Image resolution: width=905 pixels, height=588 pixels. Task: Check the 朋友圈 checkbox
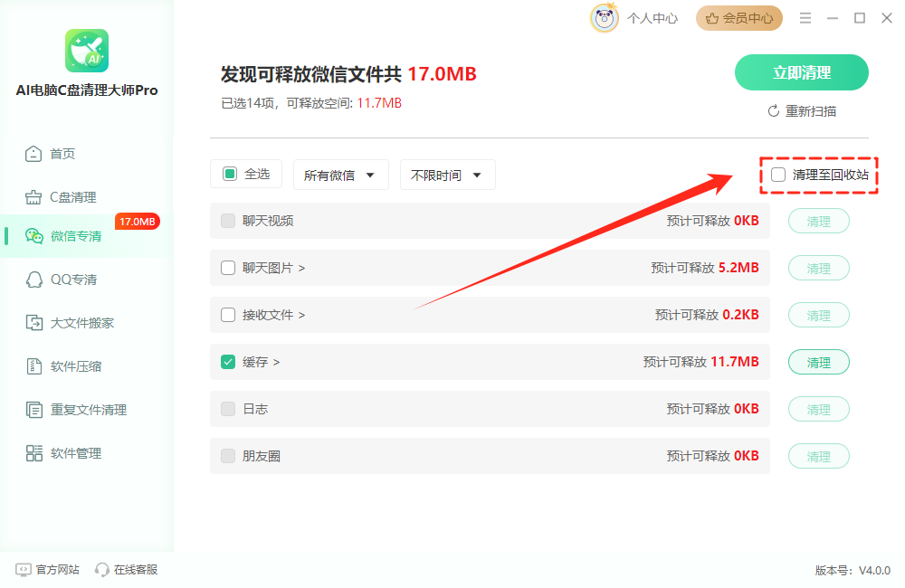click(228, 456)
